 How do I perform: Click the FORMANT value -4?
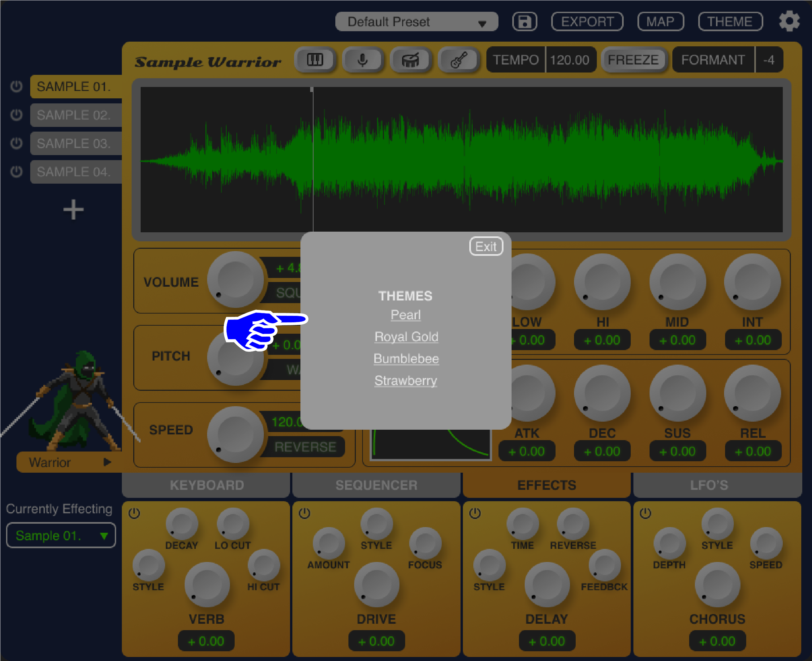[769, 60]
